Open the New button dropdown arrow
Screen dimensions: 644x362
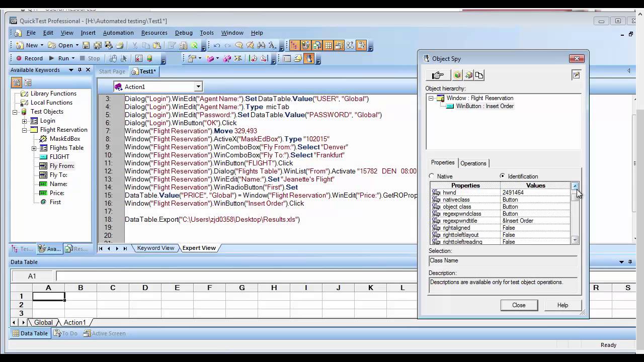tap(42, 45)
